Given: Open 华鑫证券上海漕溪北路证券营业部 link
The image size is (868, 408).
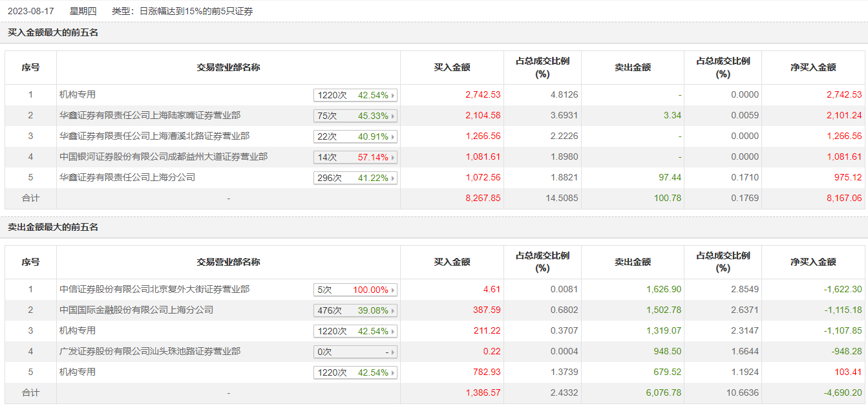Looking at the screenshot, I should pos(154,136).
